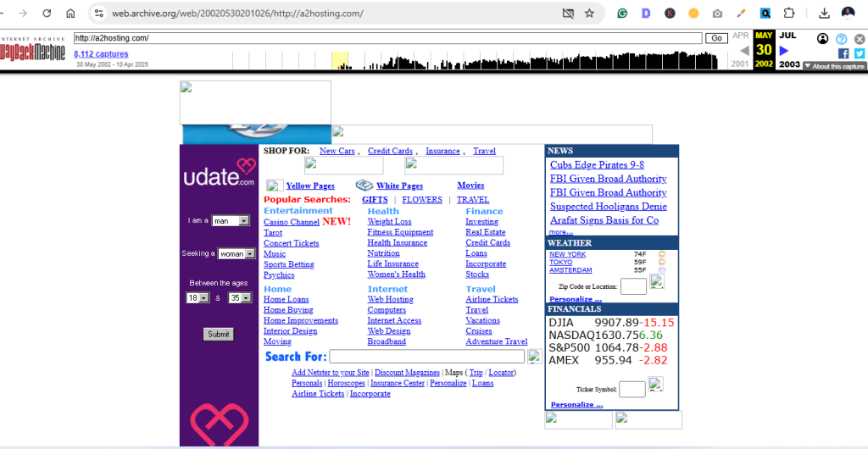Open the Horoscopes footer link

[x=346, y=383]
